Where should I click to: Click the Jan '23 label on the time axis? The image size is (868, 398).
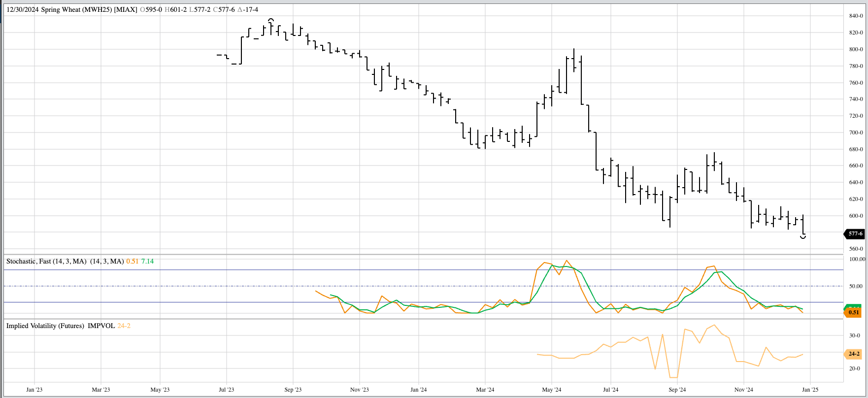click(34, 390)
